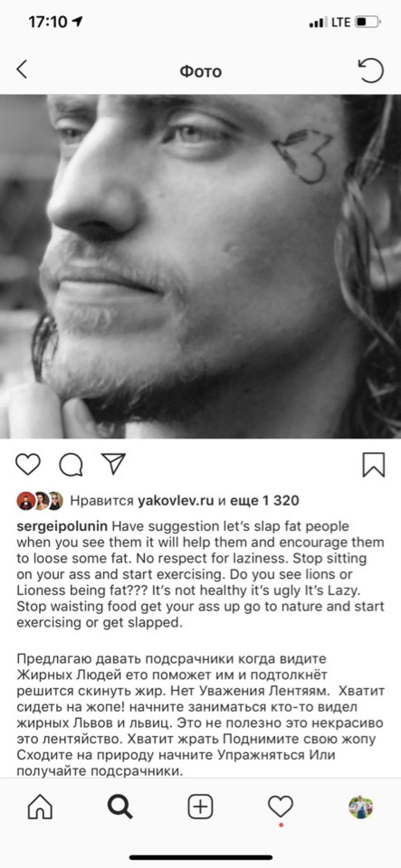Like the post with the heart icon
This screenshot has height=868, width=401.
(28, 464)
